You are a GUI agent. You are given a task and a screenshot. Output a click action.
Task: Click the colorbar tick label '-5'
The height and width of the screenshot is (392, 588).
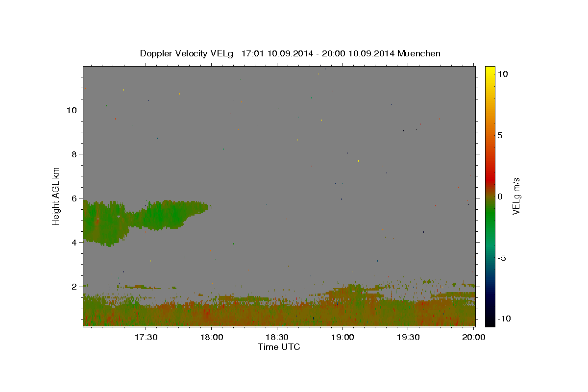tap(502, 258)
